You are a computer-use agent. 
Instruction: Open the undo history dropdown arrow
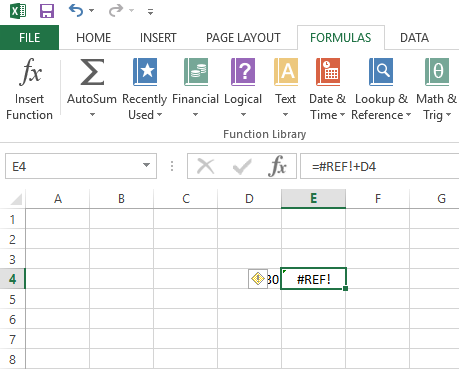point(91,11)
